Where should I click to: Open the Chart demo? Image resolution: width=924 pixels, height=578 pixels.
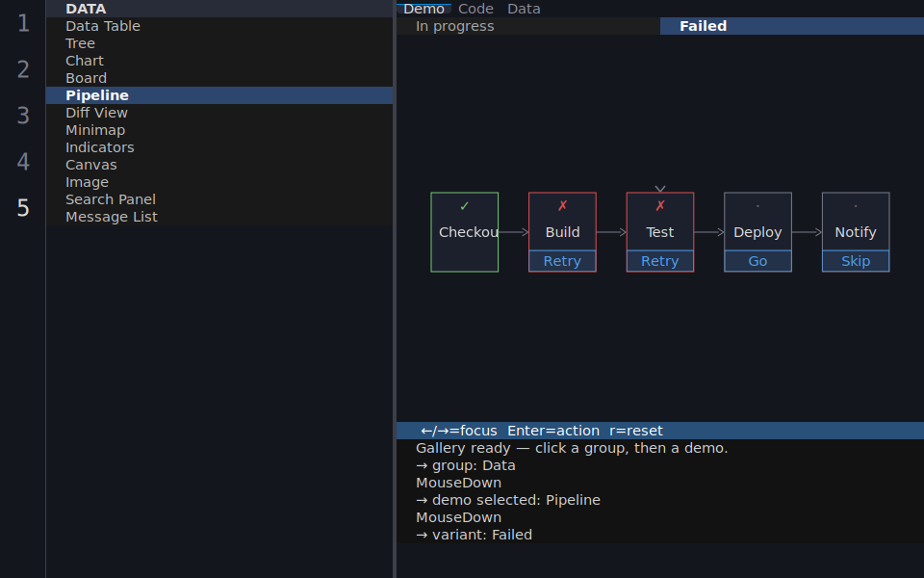click(x=219, y=61)
